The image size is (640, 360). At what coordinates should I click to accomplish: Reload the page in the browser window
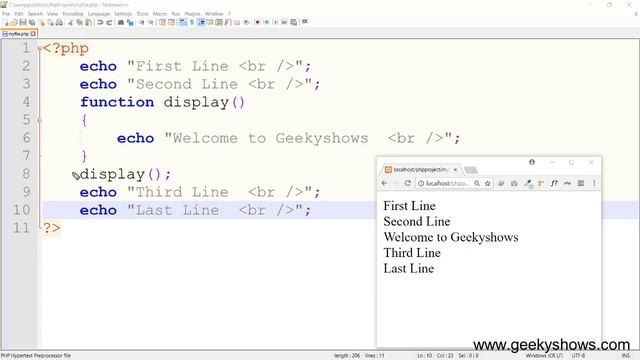pyautogui.click(x=407, y=183)
